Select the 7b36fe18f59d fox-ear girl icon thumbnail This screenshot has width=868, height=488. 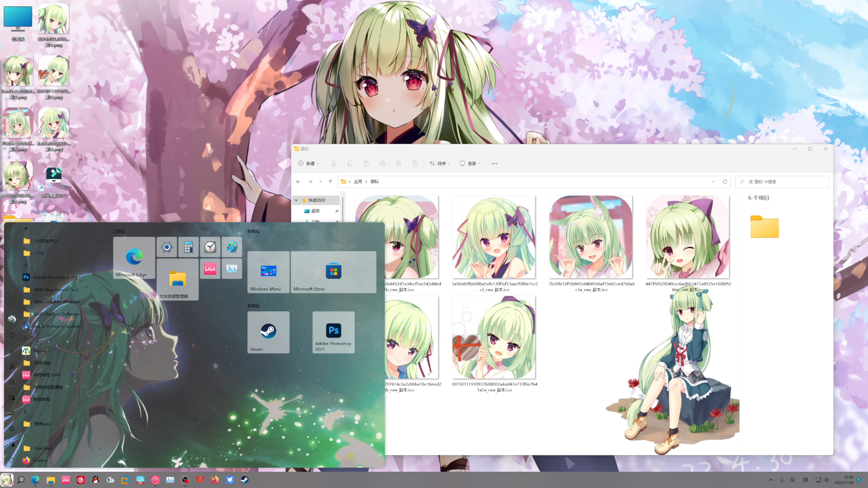point(590,237)
